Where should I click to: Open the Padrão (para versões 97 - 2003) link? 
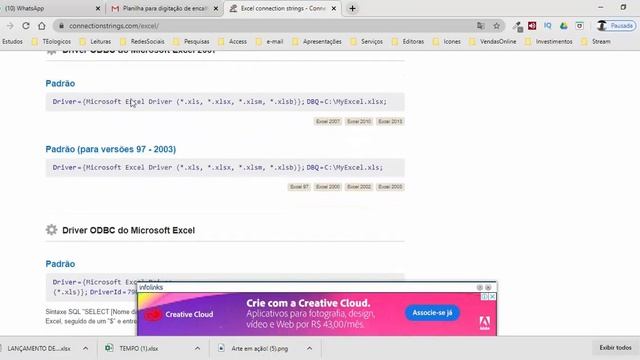pyautogui.click(x=111, y=149)
